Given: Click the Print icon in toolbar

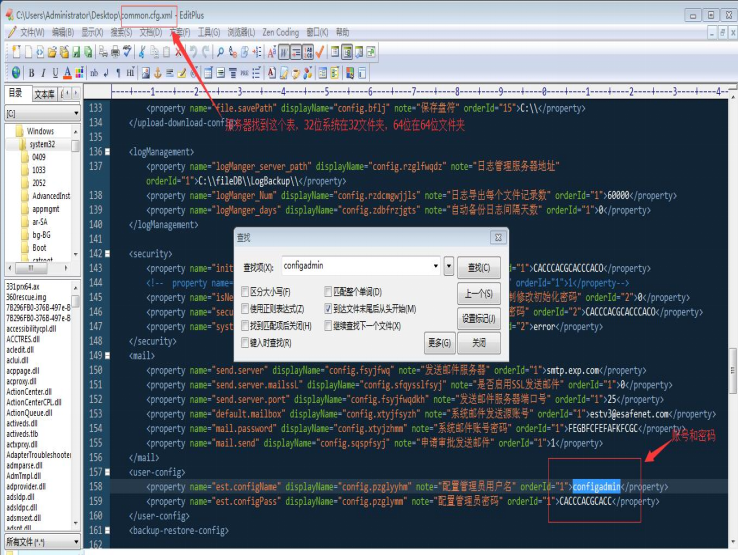Looking at the screenshot, I should [x=115, y=52].
